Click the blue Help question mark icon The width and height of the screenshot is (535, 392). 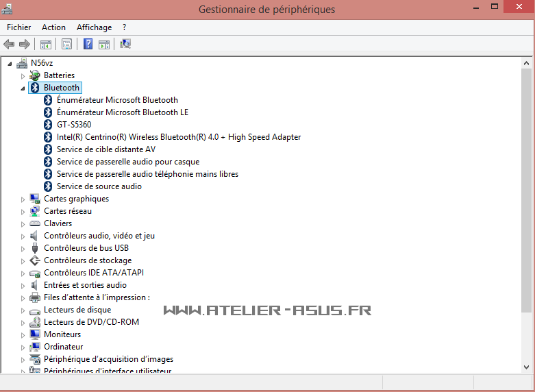coord(88,45)
